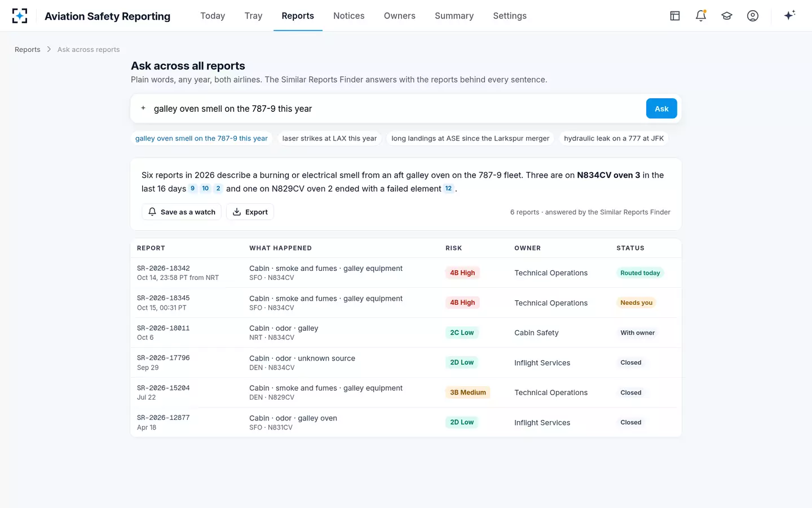The height and width of the screenshot is (508, 812).
Task: Open the Summary tab
Action: point(454,16)
